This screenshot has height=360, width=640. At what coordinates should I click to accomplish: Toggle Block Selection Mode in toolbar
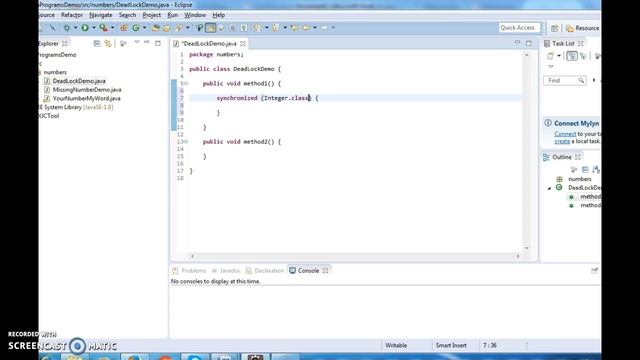(x=232, y=28)
